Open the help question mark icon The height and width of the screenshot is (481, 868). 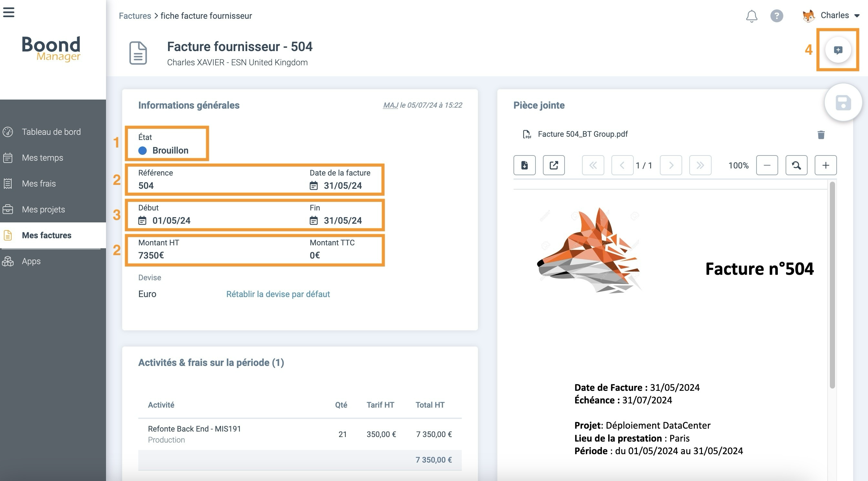pos(776,16)
